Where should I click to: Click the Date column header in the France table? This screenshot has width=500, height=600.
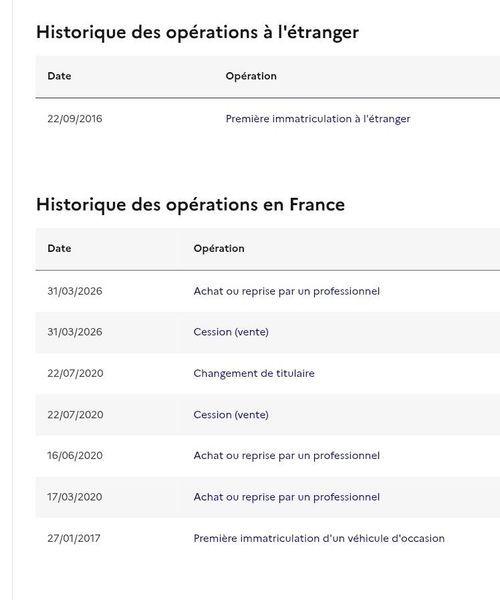59,248
